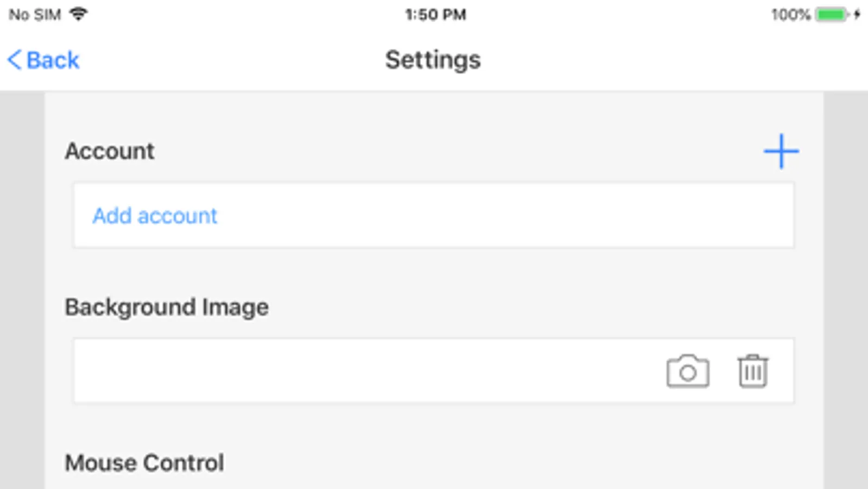Click the blue back chevron arrow
This screenshot has height=489, width=868.
(15, 60)
